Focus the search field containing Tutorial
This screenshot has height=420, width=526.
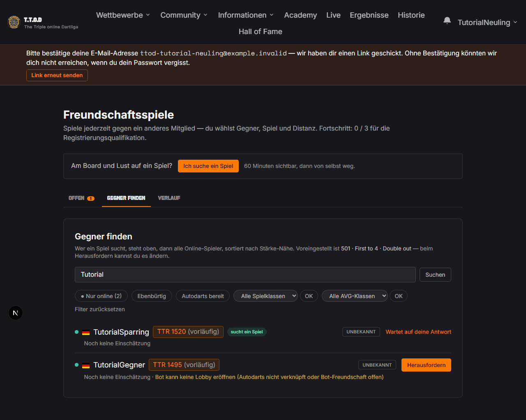[245, 275]
